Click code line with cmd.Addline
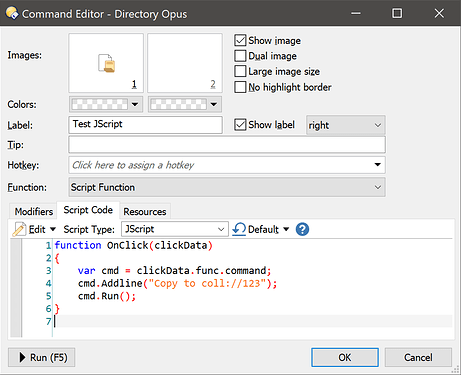The image size is (461, 375). (177, 283)
